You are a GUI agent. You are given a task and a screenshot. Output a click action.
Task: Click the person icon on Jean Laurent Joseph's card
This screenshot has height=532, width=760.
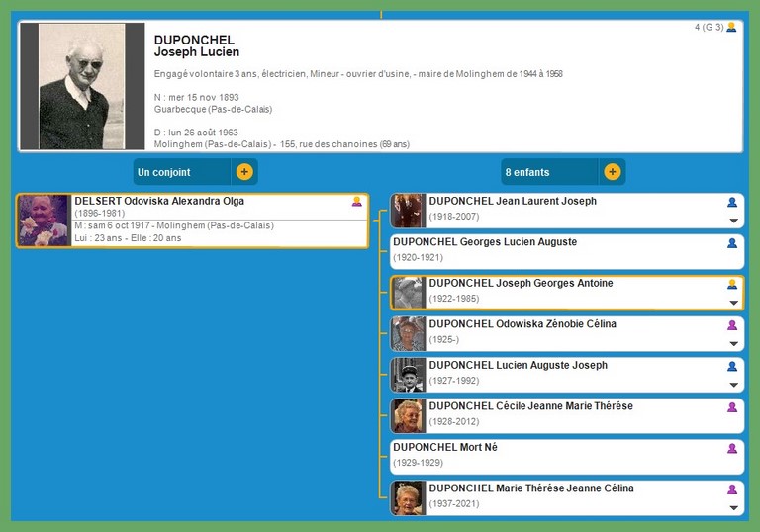[x=732, y=202]
